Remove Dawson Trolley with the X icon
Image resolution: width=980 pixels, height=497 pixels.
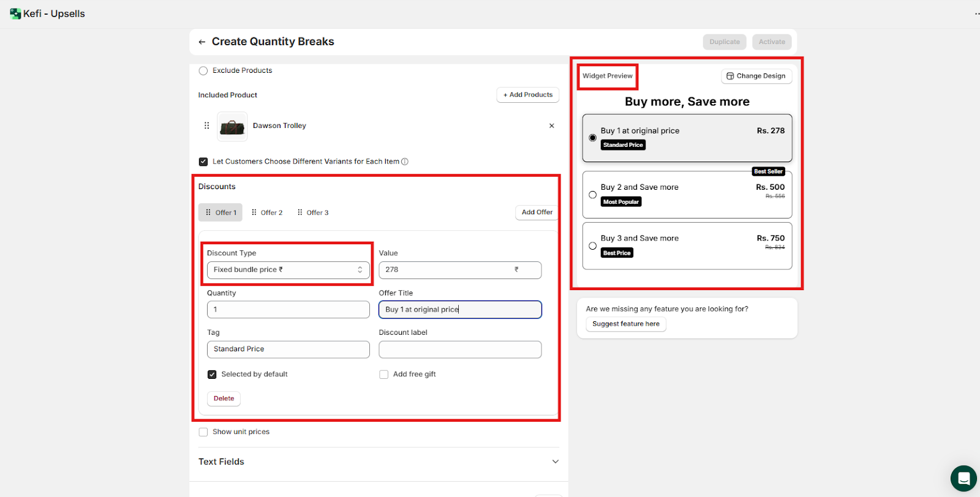coord(551,125)
